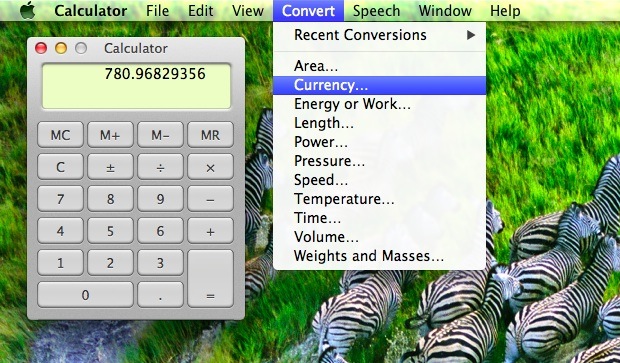
Task: Click the Calculator window title bar
Action: (136, 48)
